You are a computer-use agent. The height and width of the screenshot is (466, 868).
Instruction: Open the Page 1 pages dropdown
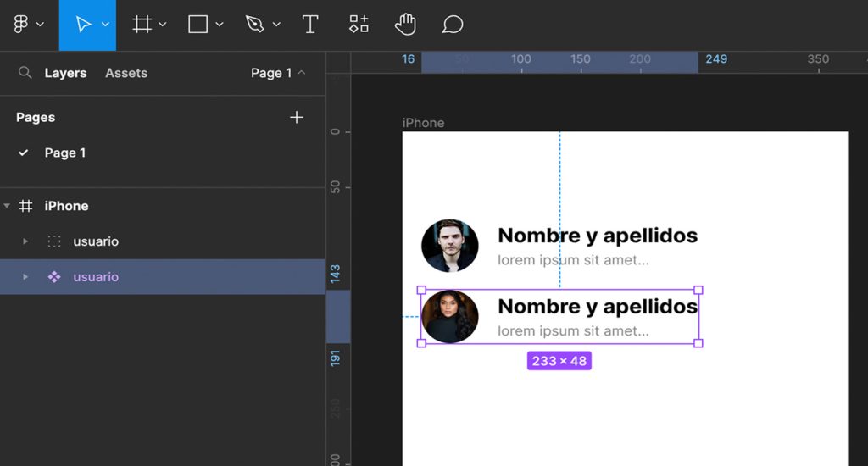278,73
